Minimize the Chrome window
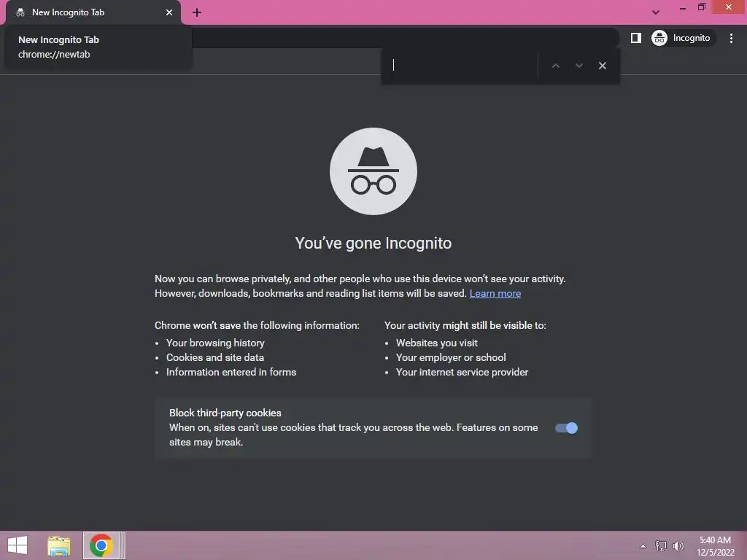 point(683,7)
